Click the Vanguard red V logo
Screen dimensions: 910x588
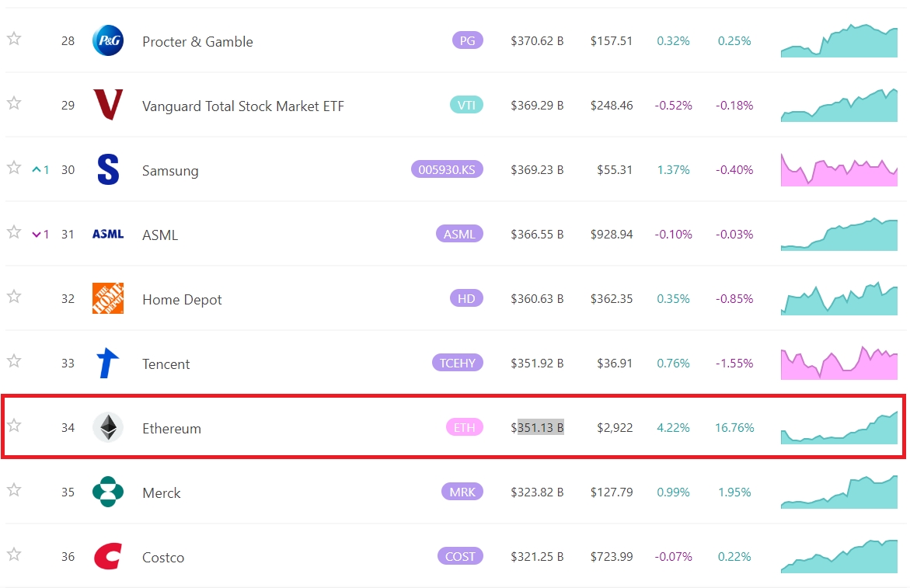tap(108, 105)
